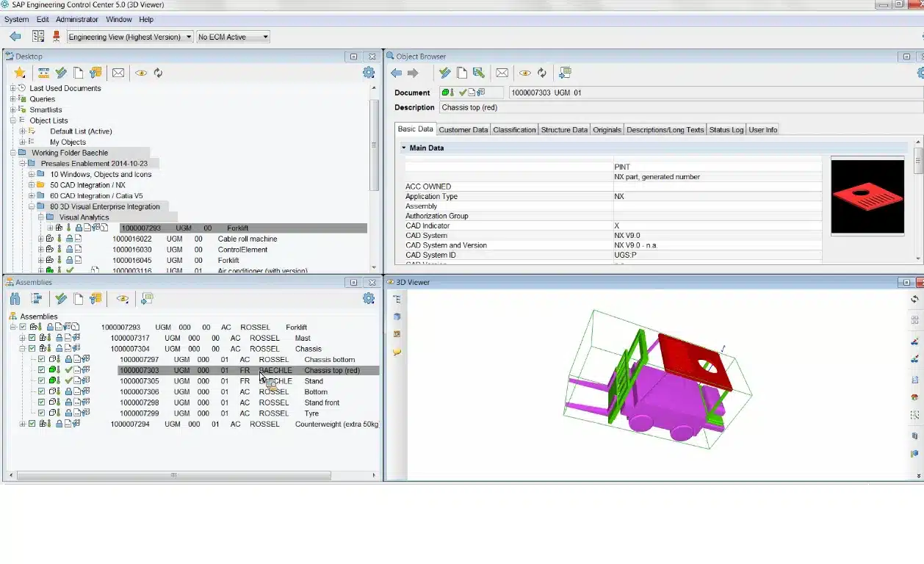The image size is (924, 564).
Task: Open the Structure Data tab
Action: pyautogui.click(x=564, y=130)
